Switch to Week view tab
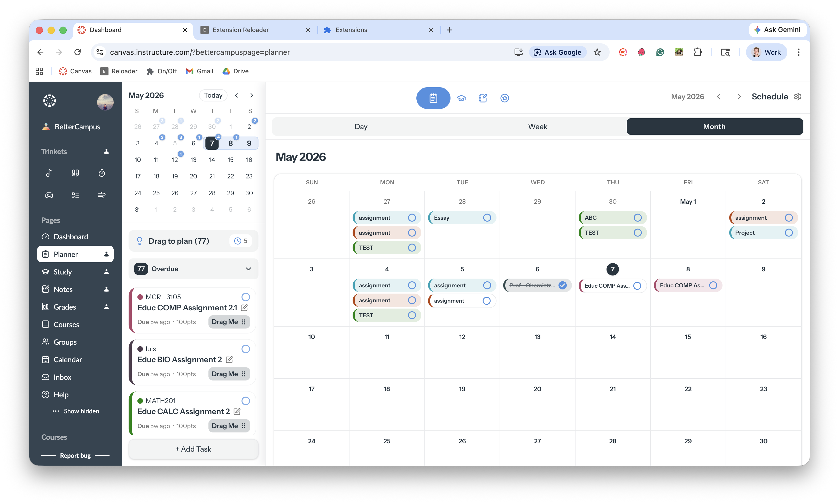 [537, 127]
